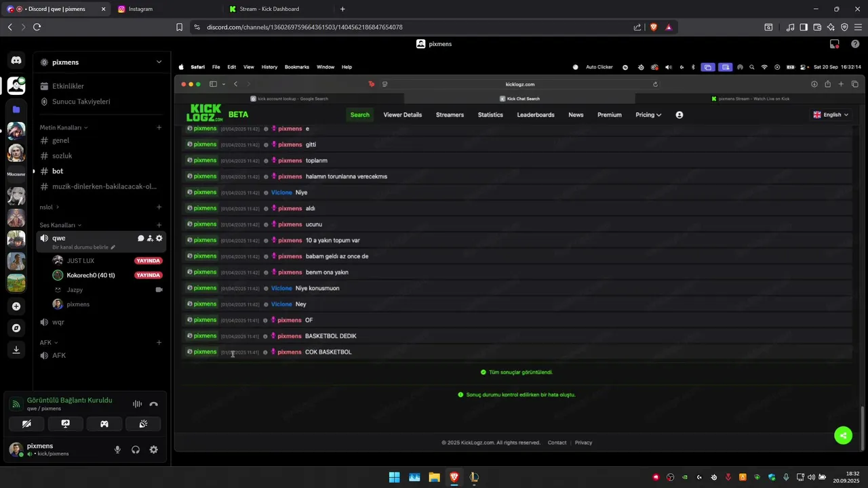Start an activity with controller icon
868x488 pixels.
(104, 424)
